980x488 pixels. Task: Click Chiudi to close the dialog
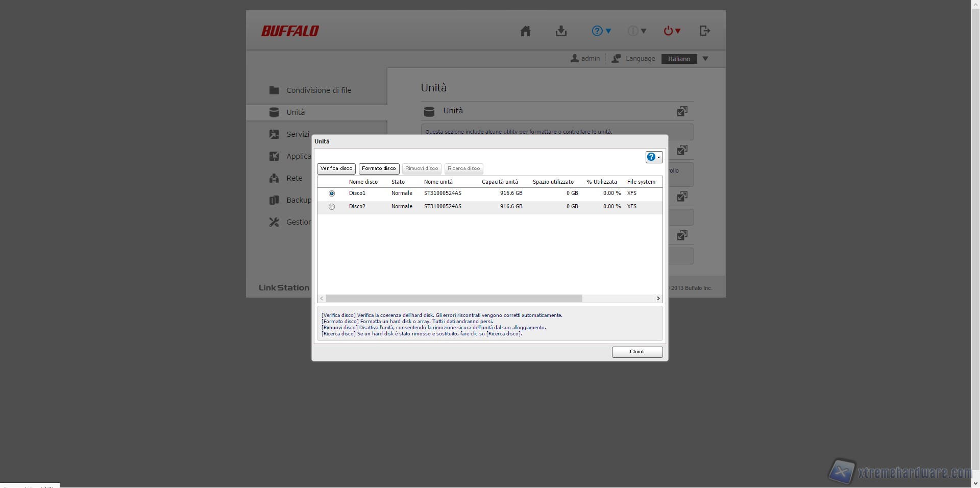coord(637,352)
